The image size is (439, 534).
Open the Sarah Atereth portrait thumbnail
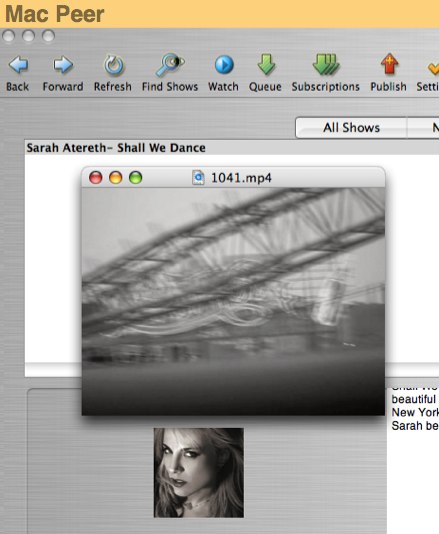199,473
